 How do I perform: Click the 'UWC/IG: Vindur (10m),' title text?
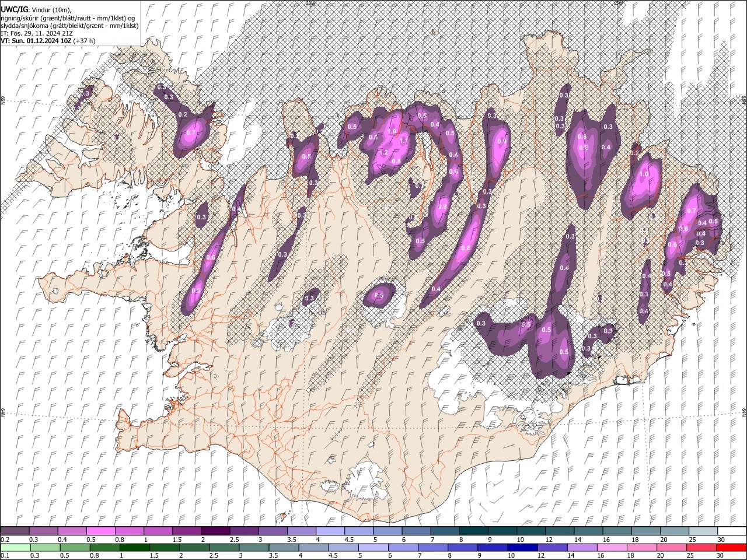click(36, 10)
